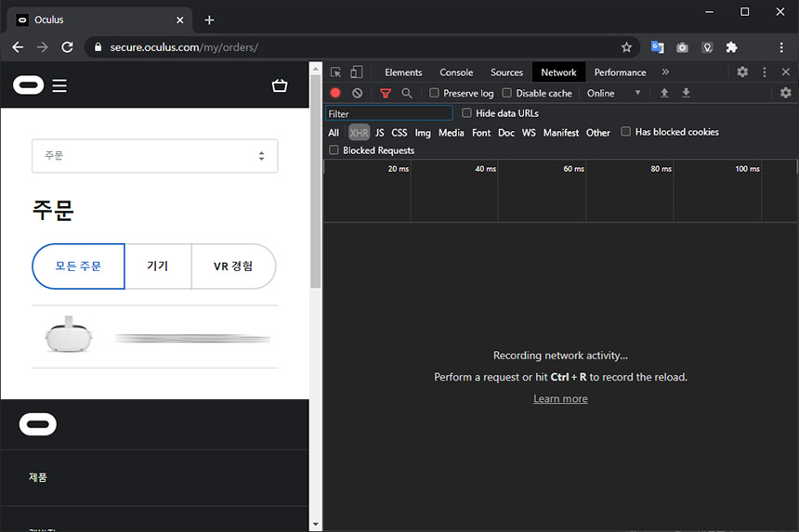Image resolution: width=799 pixels, height=532 pixels.
Task: Open the Oculus hamburger menu
Action: [59, 85]
